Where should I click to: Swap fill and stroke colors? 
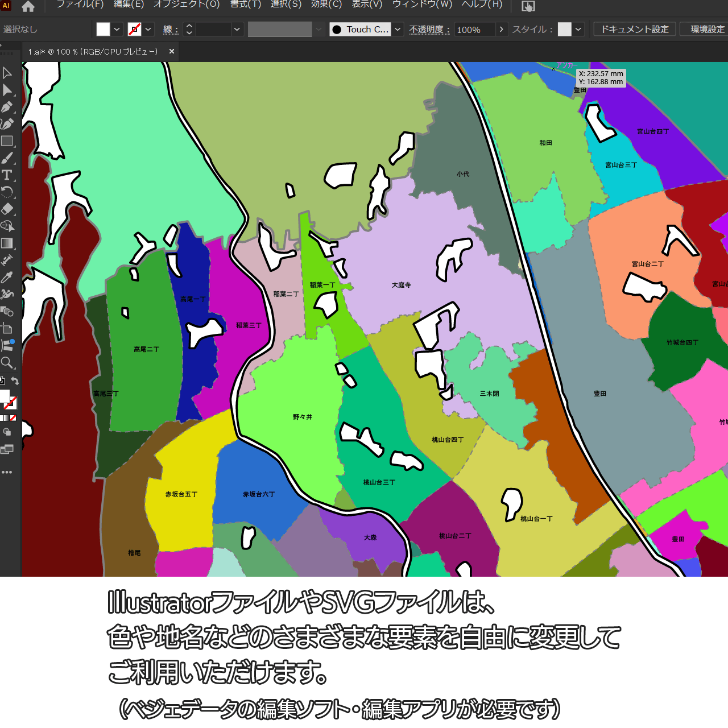pos(15,381)
